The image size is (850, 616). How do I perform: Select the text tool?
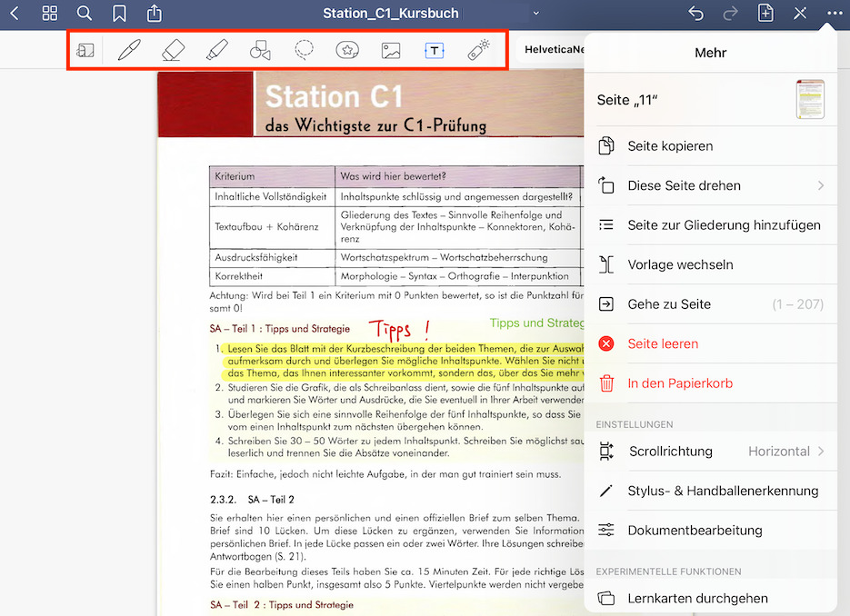point(434,50)
